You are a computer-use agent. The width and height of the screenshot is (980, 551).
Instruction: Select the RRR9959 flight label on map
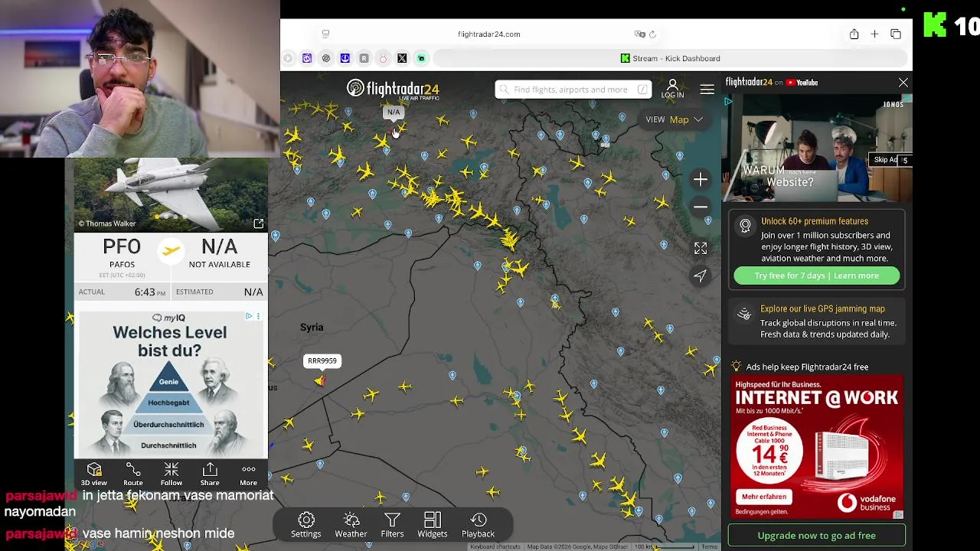coord(322,360)
